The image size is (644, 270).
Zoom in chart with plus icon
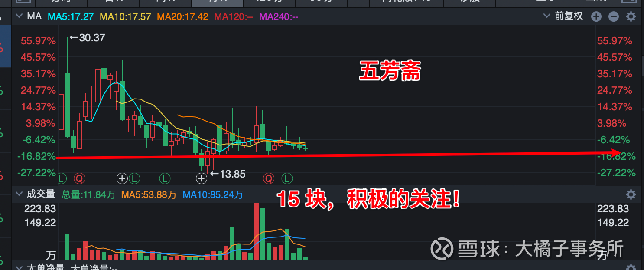pos(596,17)
